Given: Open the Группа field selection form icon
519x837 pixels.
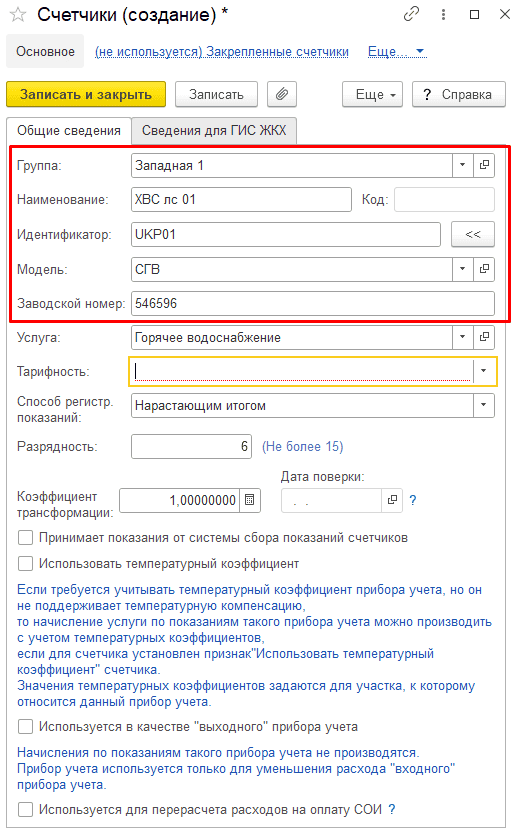Looking at the screenshot, I should tap(484, 165).
